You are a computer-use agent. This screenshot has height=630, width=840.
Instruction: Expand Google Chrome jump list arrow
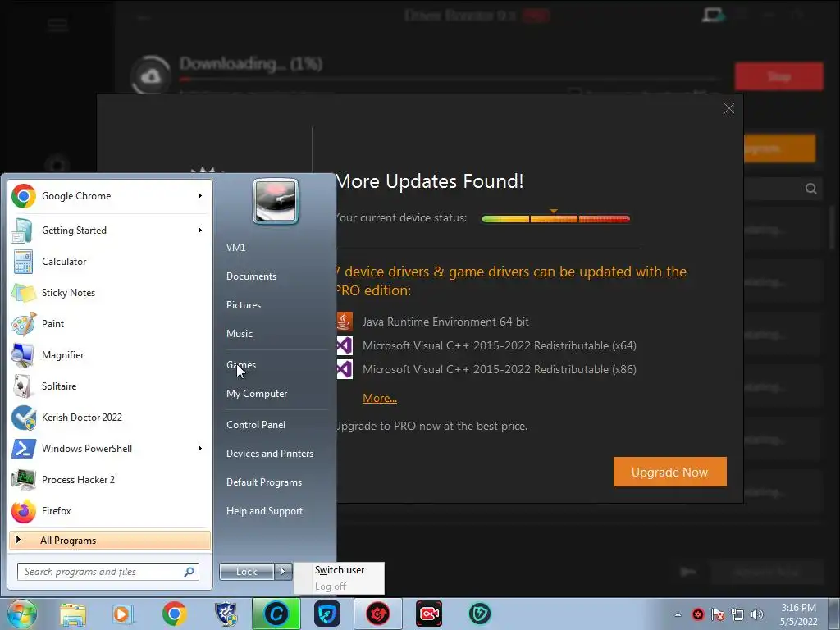(200, 196)
